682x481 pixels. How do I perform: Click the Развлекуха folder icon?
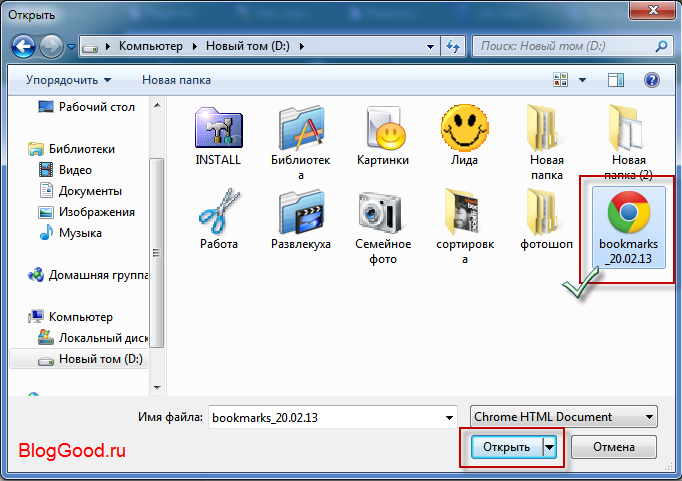point(301,212)
